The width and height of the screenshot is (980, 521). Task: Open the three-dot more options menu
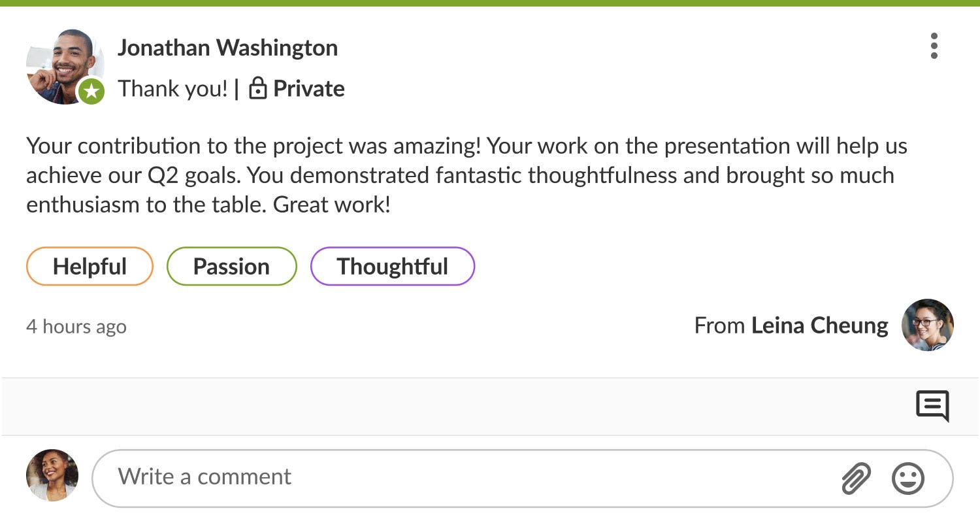tap(934, 46)
